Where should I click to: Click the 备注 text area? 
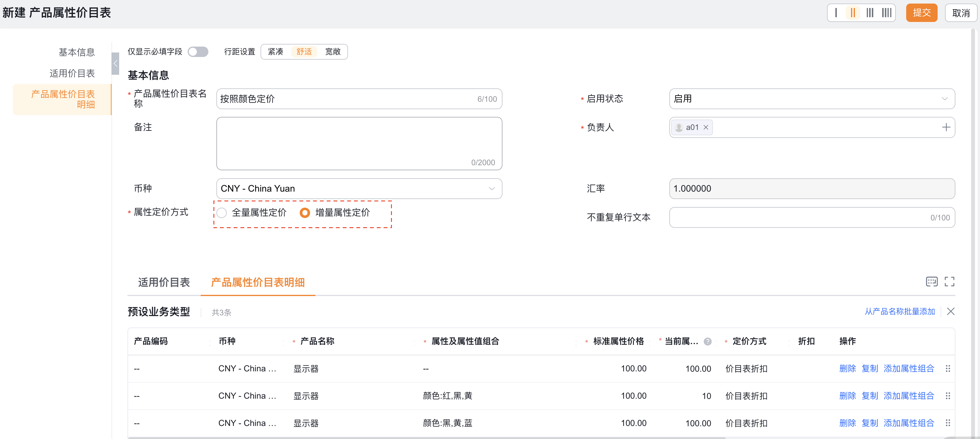tap(359, 144)
